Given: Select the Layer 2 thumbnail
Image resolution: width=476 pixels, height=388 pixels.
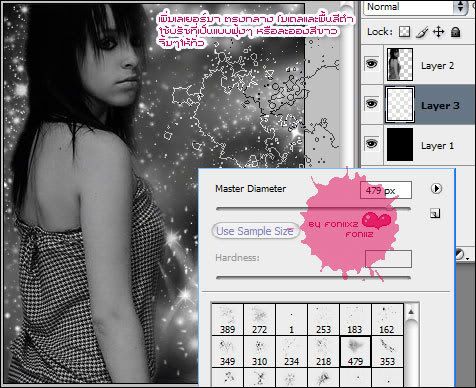Looking at the screenshot, I should coord(400,64).
